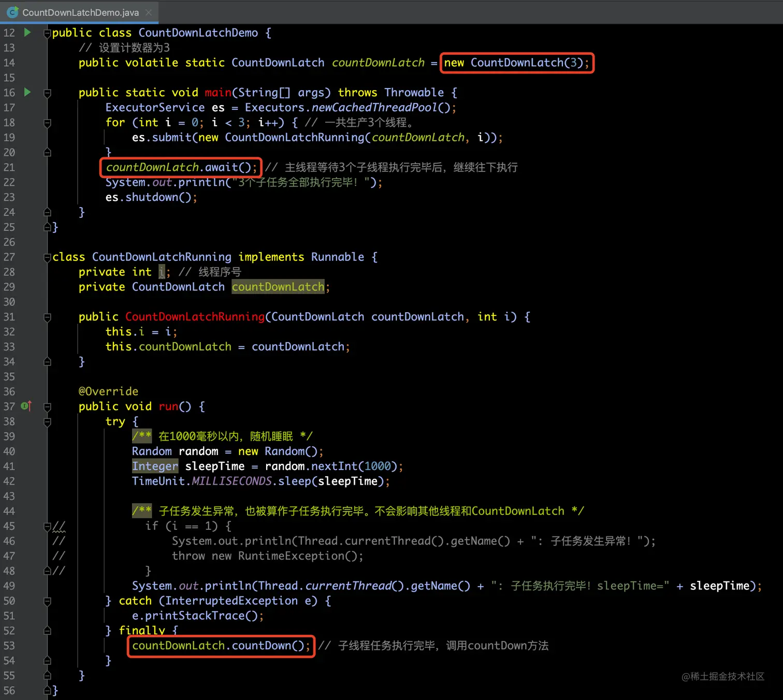Screen dimensions: 783x700
Task: Click line number 14 in the gutter
Action: tap(9, 63)
